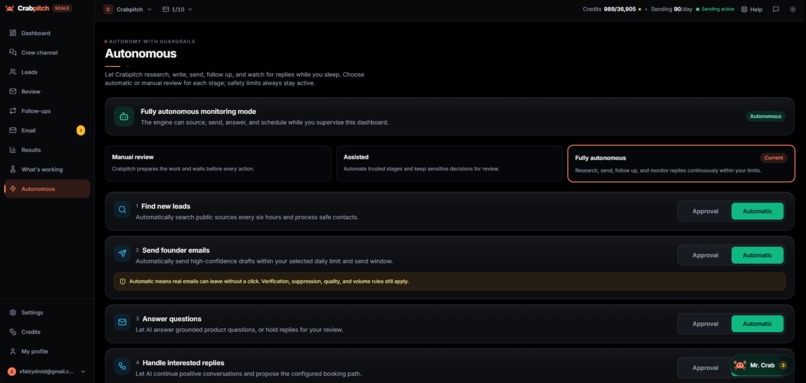Expand the 1/10 mailbox dropdown
The image size is (806, 383).
click(177, 9)
